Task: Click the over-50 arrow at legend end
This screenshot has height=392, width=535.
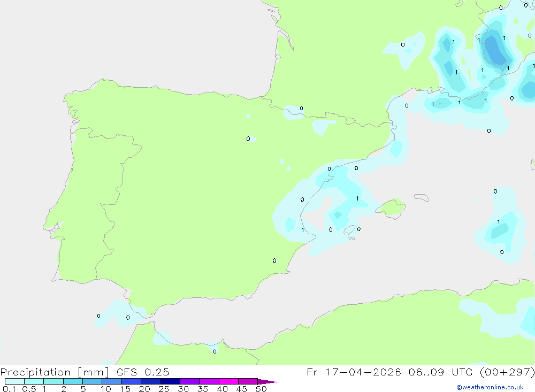Action: point(267,381)
